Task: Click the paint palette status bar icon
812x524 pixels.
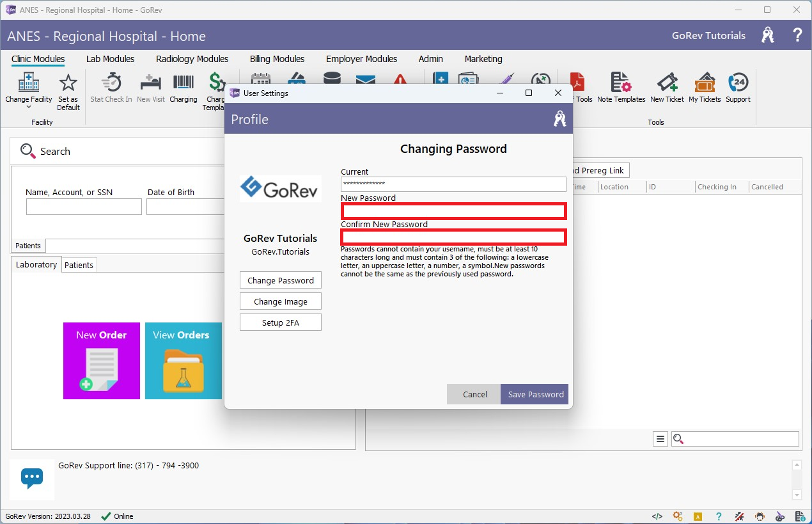Action: pyautogui.click(x=780, y=516)
